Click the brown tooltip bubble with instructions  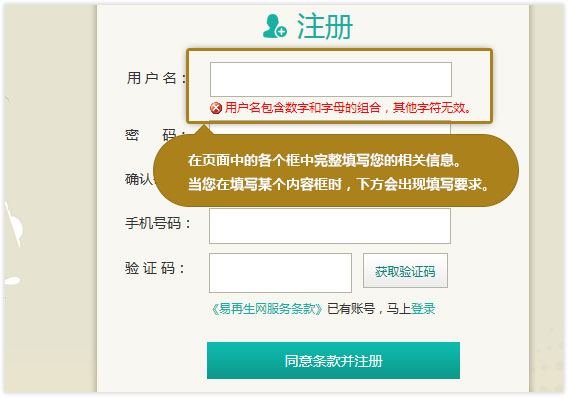336,171
